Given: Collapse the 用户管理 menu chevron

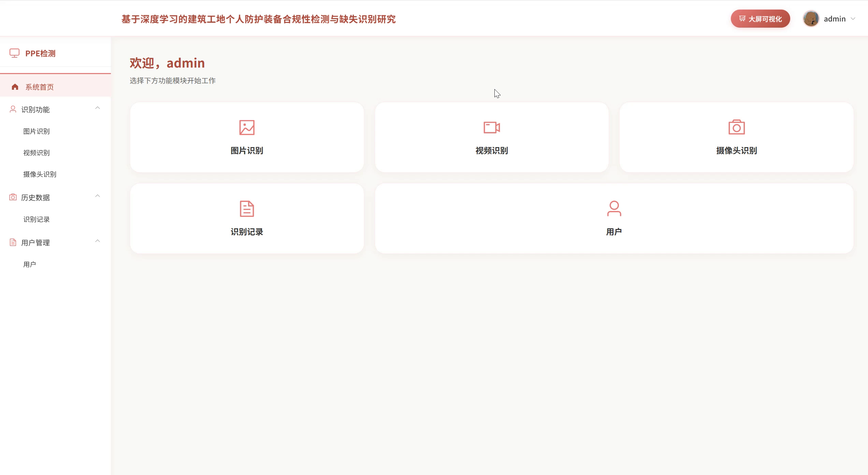Looking at the screenshot, I should [x=98, y=241].
